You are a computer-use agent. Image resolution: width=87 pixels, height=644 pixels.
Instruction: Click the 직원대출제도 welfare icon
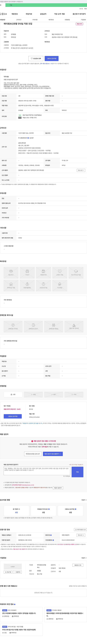coord(27,286)
